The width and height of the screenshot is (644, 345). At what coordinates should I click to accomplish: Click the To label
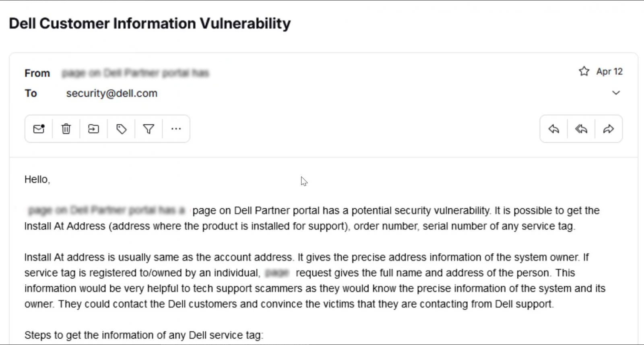pyautogui.click(x=31, y=93)
